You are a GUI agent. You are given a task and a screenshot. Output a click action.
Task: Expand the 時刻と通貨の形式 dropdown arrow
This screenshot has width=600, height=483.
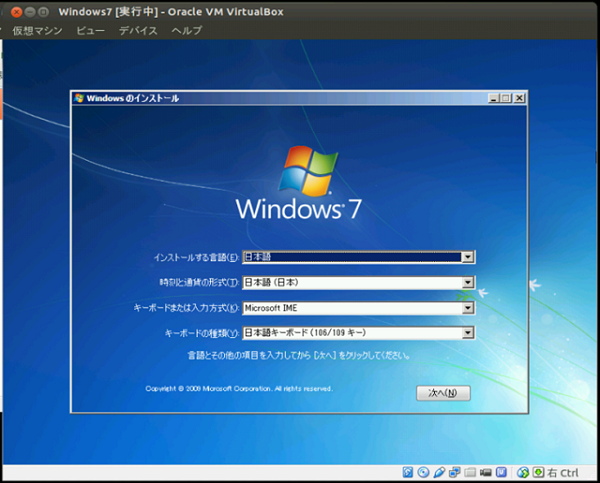[x=468, y=282]
